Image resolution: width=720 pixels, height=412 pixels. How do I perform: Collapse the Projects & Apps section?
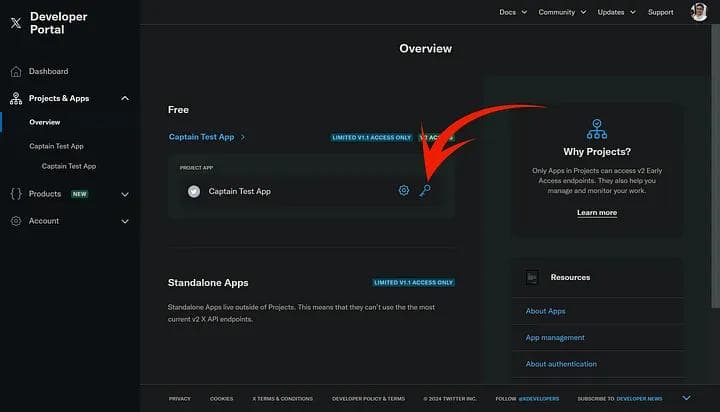coord(125,98)
